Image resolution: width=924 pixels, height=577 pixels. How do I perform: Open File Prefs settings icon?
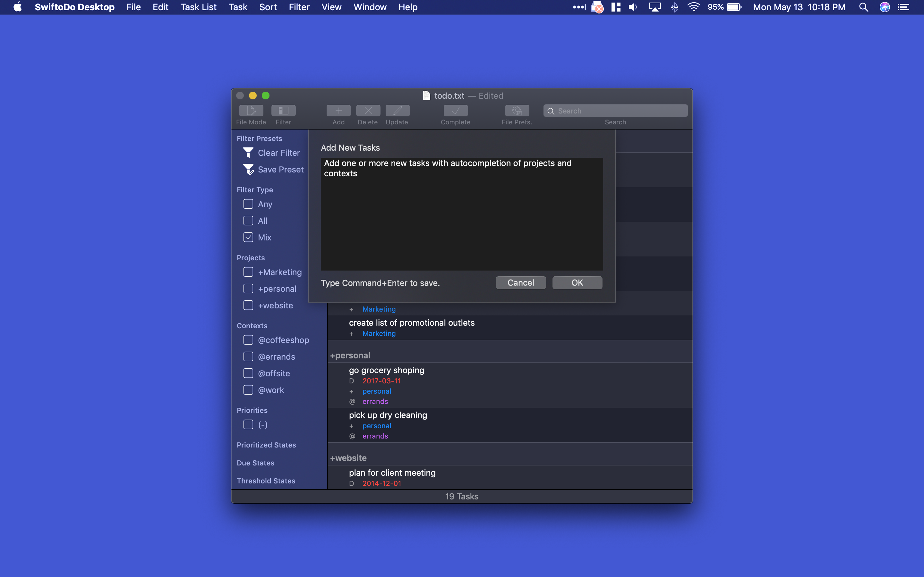(x=516, y=111)
